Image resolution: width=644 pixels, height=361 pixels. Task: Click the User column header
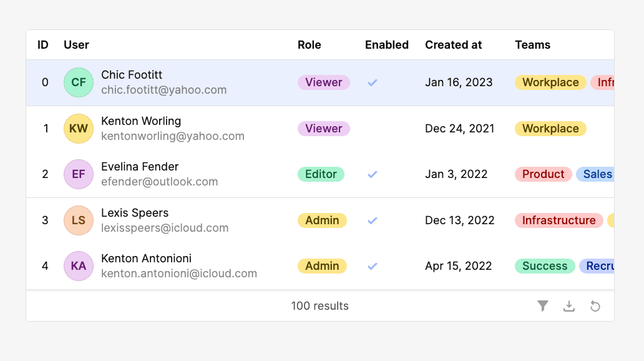coord(76,45)
